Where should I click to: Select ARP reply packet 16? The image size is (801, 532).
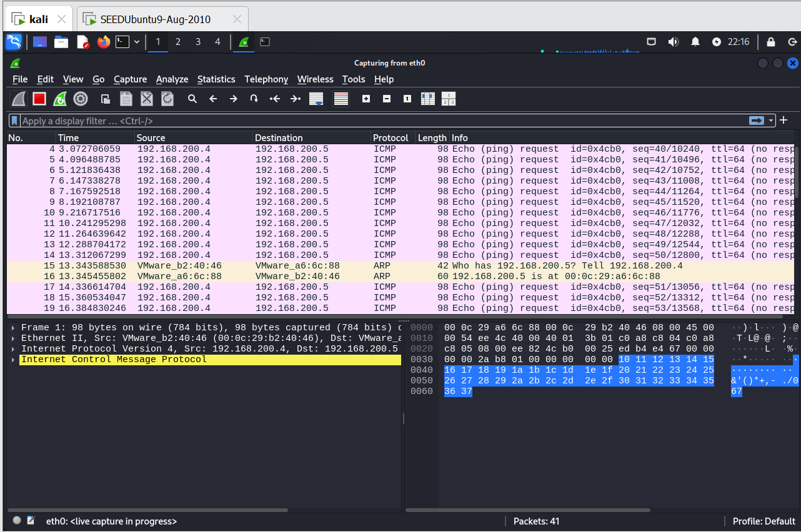tap(400, 277)
